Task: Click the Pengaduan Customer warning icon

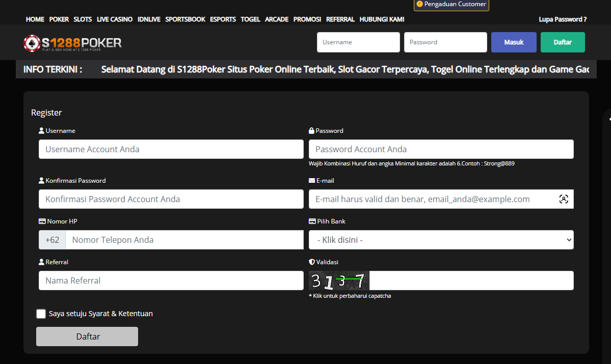Action: click(419, 4)
